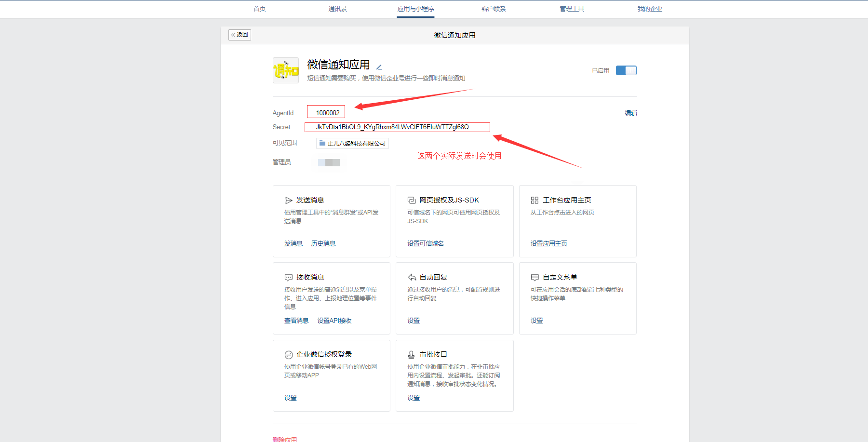Click the 接收消息 chat bubble icon

[289, 277]
